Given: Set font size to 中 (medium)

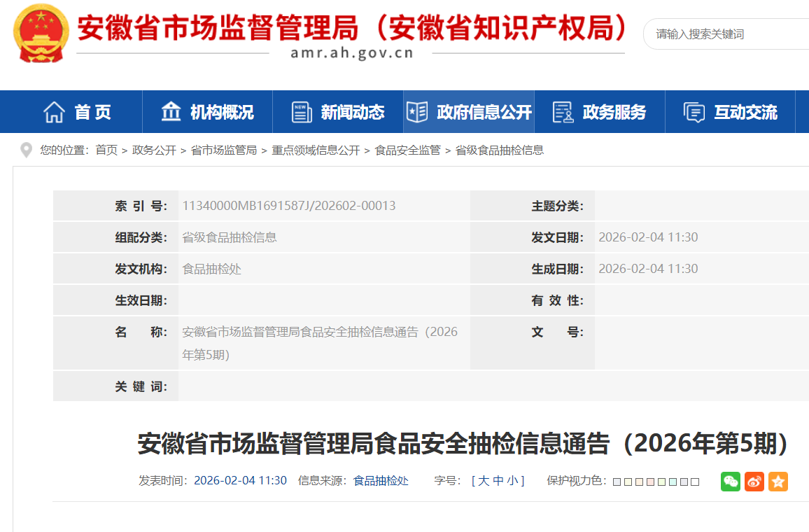Looking at the screenshot, I should coord(498,481).
